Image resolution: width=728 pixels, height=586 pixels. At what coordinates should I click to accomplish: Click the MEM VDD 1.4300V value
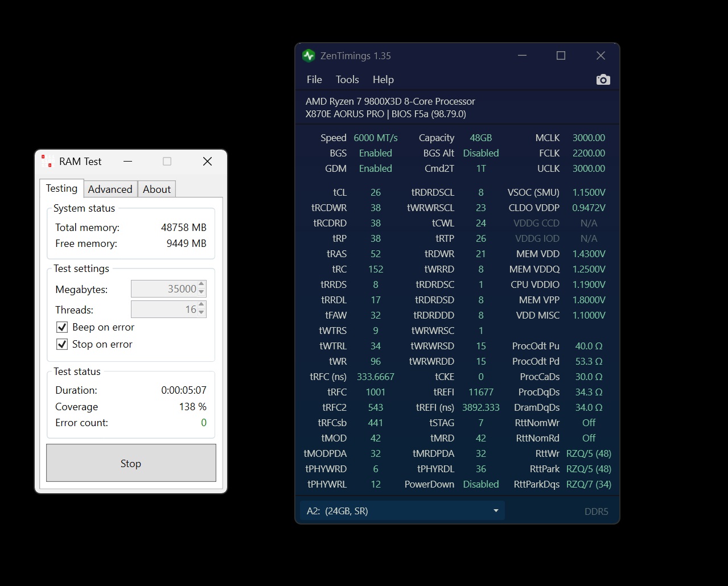tap(589, 254)
